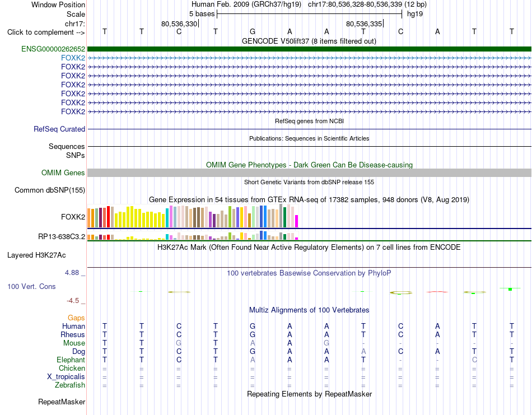Click the gray OMIM Genes item bar
The image size is (532, 415).
click(x=309, y=172)
